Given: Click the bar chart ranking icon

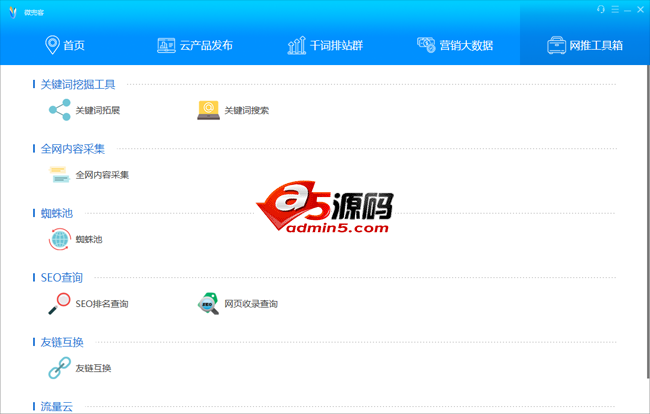Looking at the screenshot, I should (297, 45).
